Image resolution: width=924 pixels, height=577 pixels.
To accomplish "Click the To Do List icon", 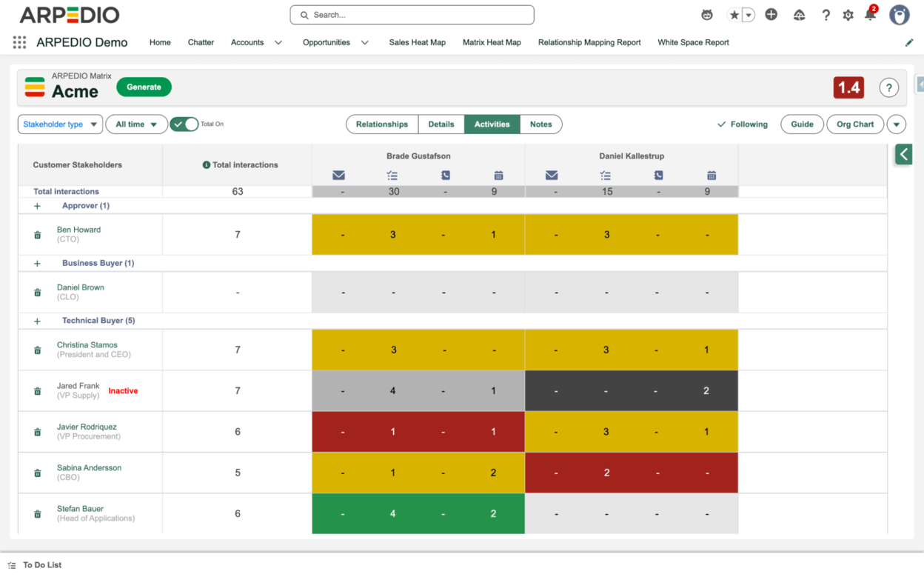I will (x=12, y=565).
